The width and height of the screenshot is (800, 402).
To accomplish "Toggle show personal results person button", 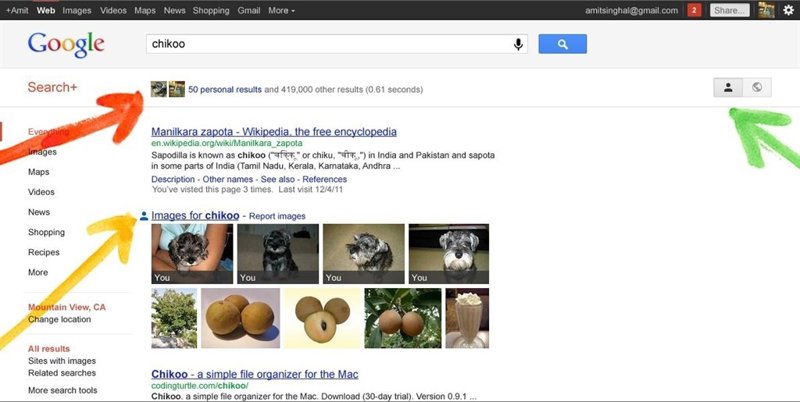I will 729,87.
